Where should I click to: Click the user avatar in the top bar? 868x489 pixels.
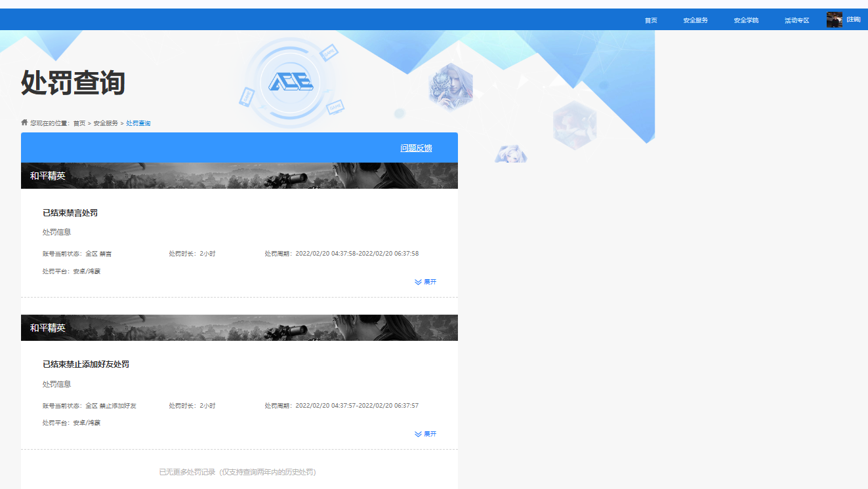(834, 20)
